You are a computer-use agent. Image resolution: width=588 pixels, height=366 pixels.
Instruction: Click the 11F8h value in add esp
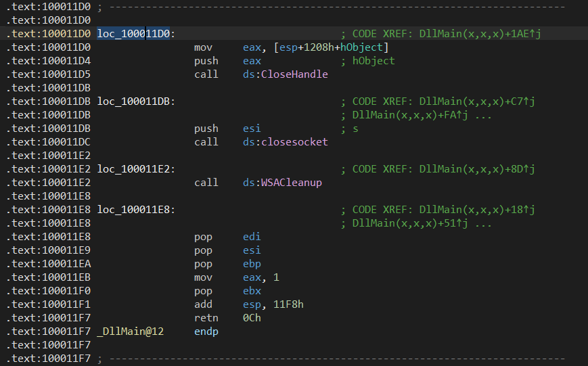pos(288,304)
